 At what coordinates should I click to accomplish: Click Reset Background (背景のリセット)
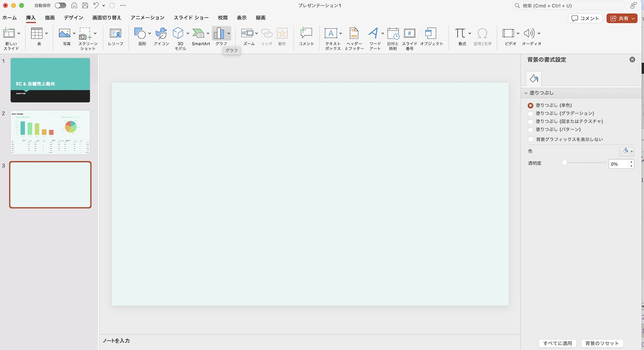point(602,343)
